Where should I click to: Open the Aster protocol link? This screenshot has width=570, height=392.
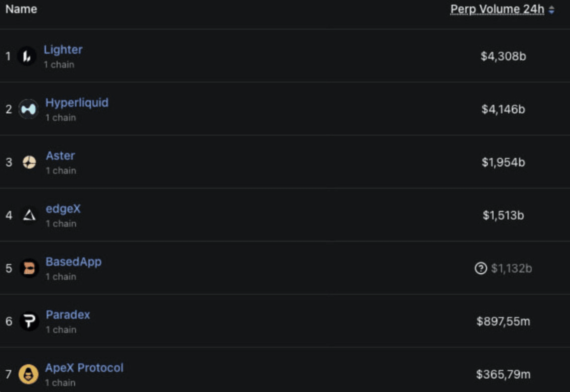pyautogui.click(x=60, y=156)
